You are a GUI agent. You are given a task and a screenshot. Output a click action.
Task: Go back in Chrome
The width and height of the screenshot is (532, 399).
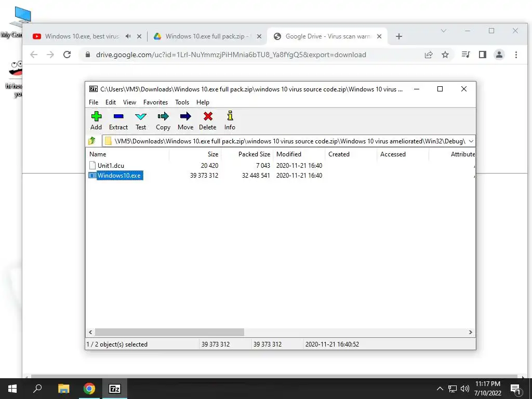[34, 55]
